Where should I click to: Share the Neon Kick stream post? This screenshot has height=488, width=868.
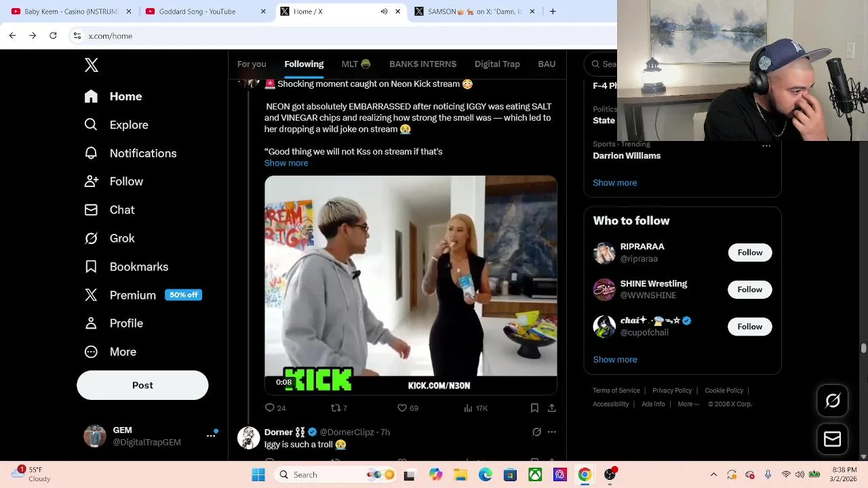point(552,408)
